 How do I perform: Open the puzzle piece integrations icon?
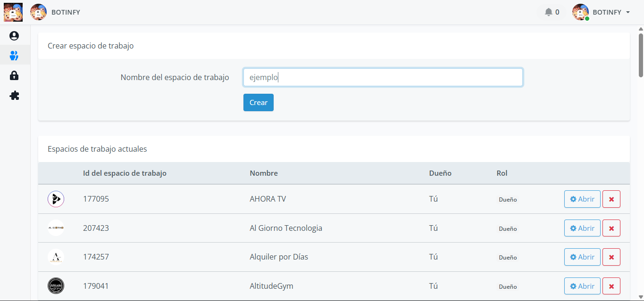point(14,96)
